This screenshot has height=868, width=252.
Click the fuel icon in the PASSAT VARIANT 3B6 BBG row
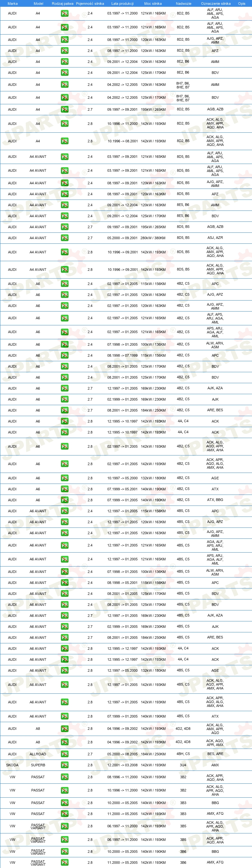(64, 852)
